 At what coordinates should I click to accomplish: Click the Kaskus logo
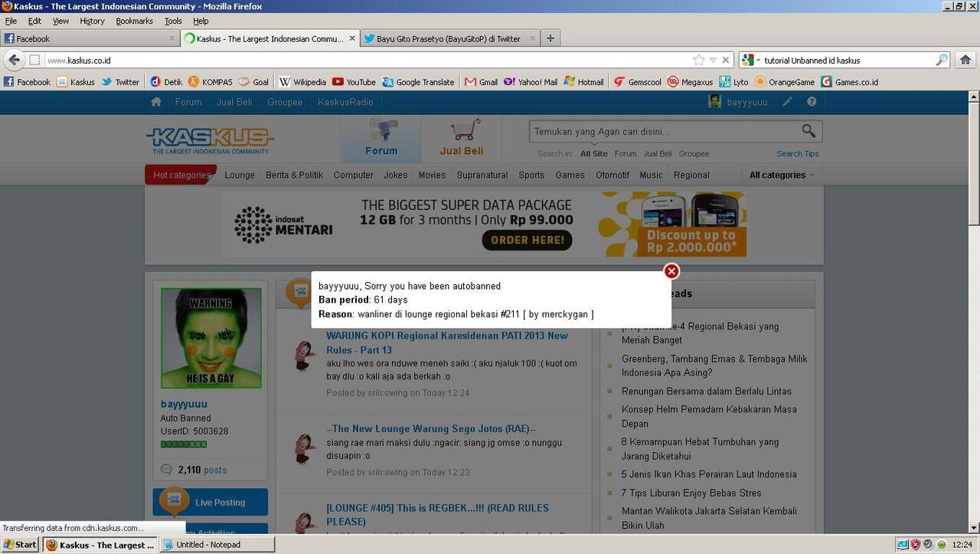210,140
